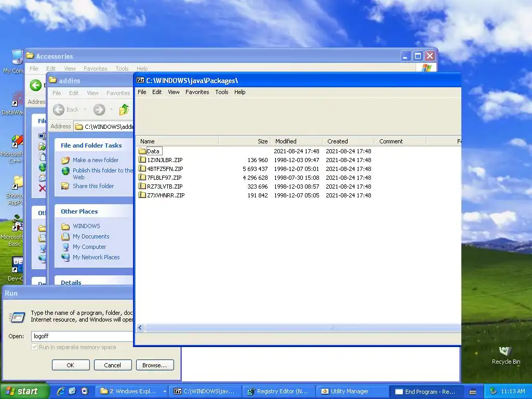Open Favorites menu in Accessories window
532x399 pixels.
coord(96,69)
